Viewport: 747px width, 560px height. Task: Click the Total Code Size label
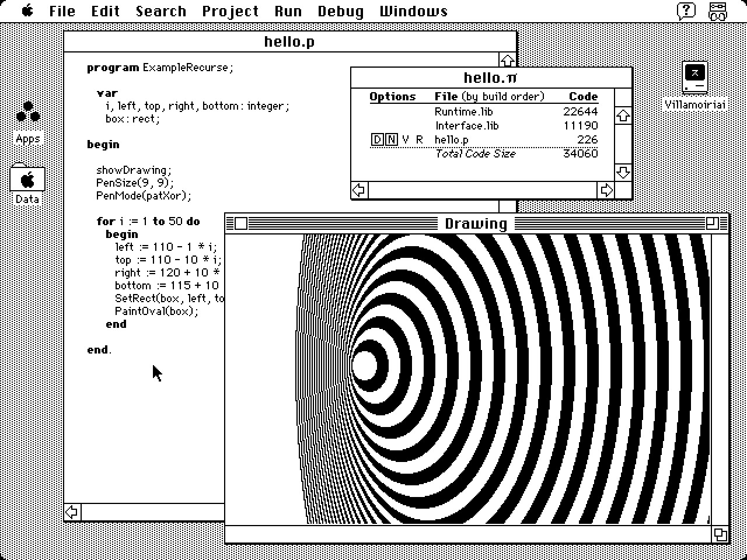[476, 153]
